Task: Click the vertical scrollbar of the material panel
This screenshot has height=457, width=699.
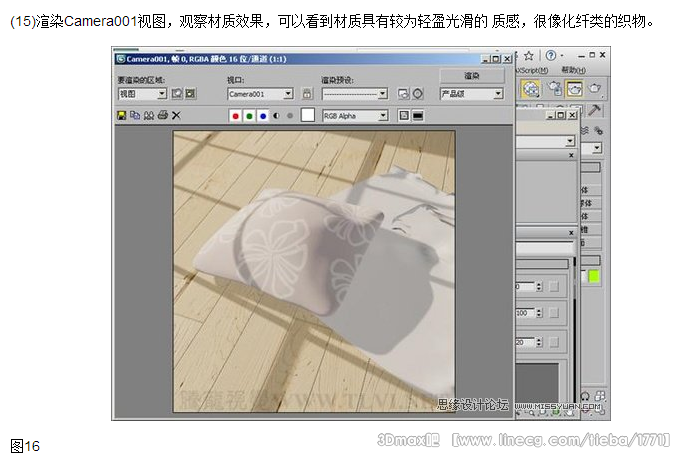Action: pos(575,330)
